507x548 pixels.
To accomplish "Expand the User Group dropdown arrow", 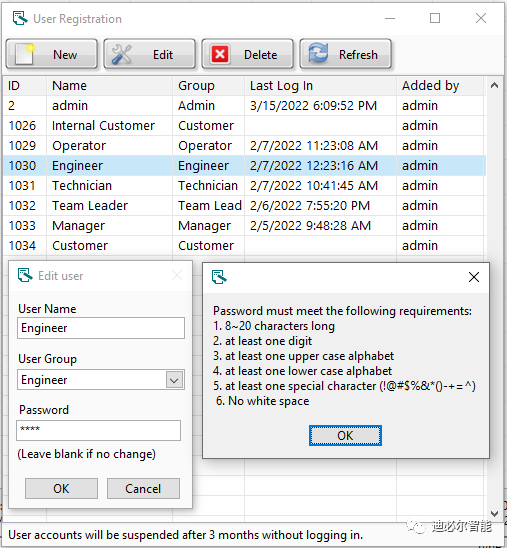I will (174, 380).
